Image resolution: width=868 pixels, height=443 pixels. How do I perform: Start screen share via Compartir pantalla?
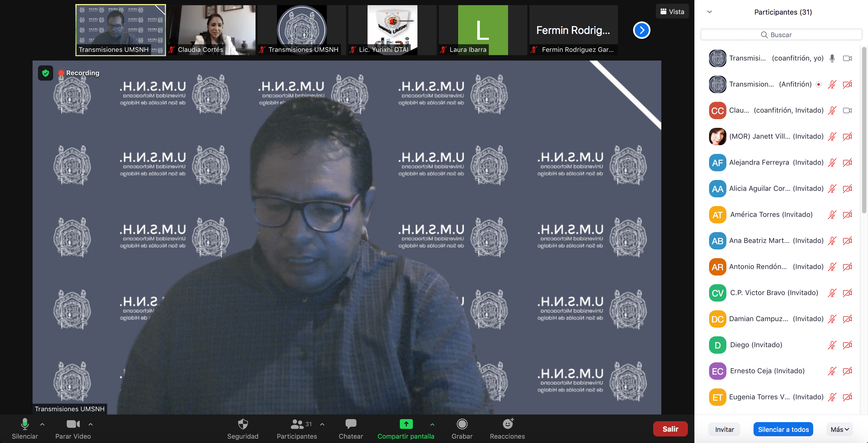pyautogui.click(x=406, y=424)
